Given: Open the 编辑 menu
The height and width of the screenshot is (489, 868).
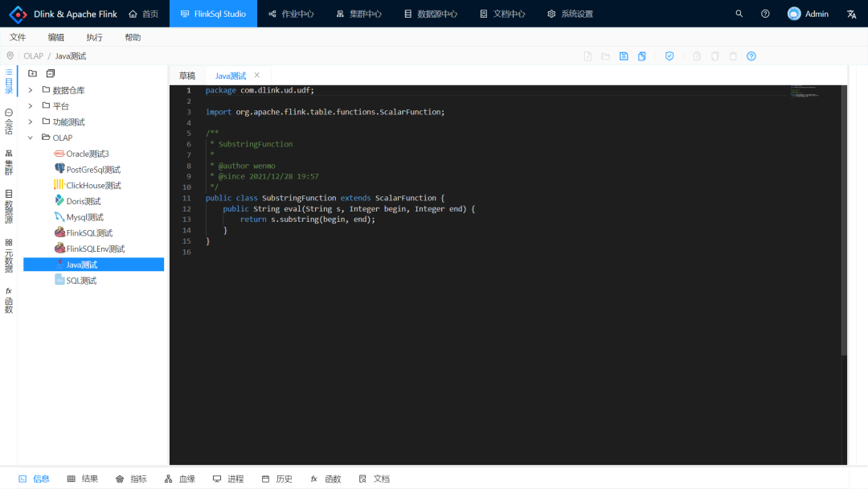Looking at the screenshot, I should [56, 37].
